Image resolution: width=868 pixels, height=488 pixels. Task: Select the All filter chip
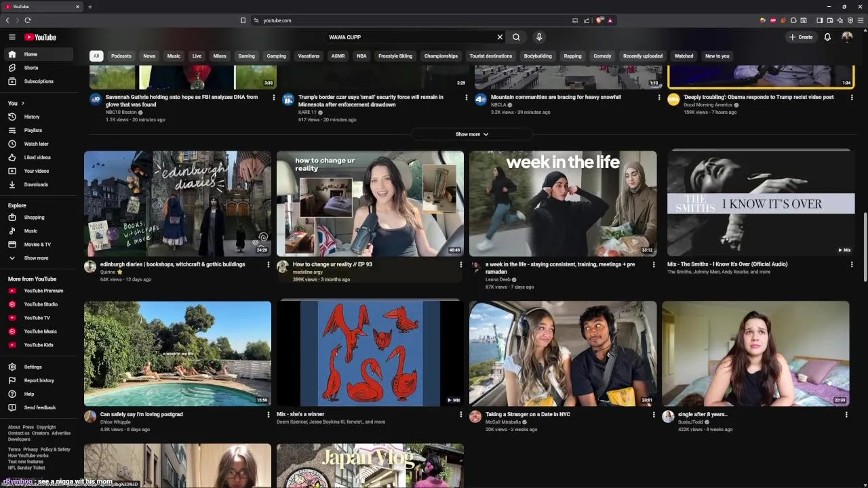coord(96,56)
